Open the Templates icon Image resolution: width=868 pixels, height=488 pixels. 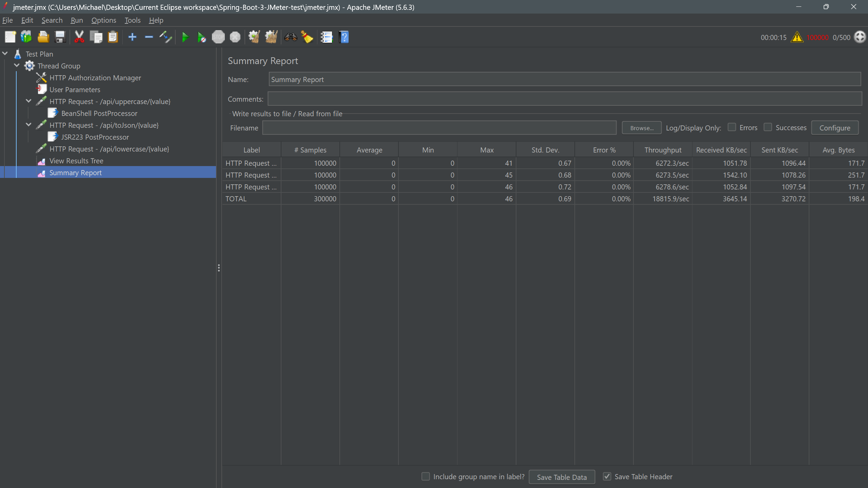coord(26,37)
